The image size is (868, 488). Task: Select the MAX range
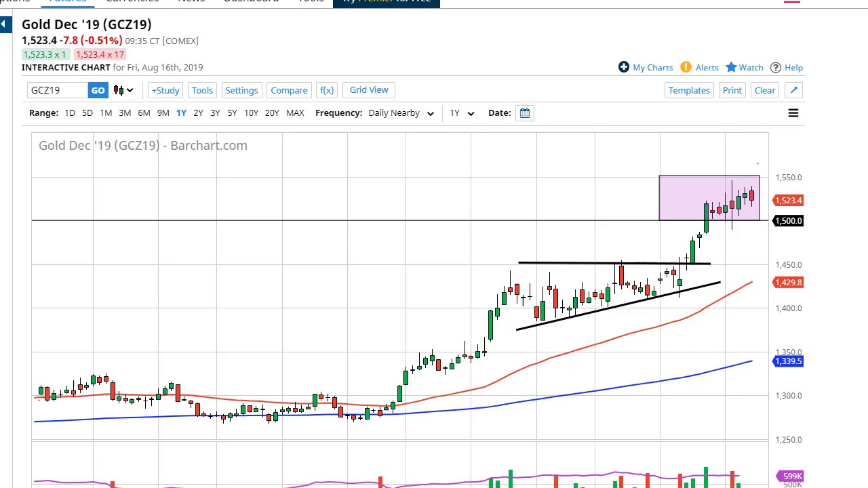click(295, 113)
